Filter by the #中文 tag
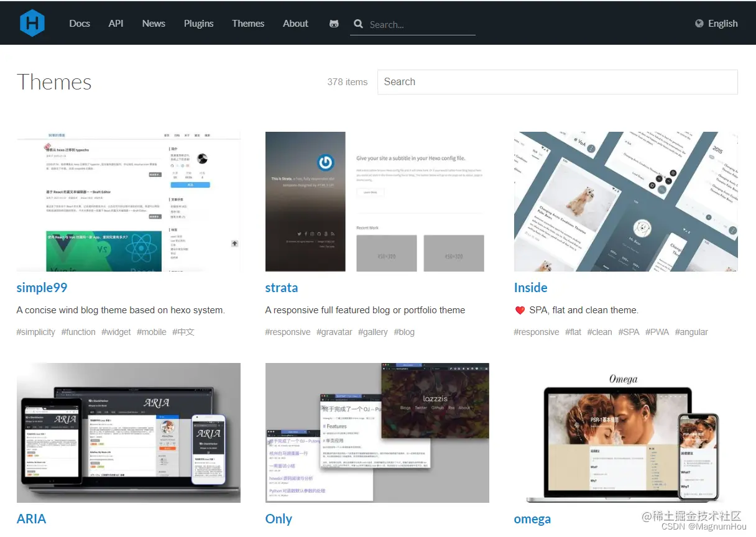Screen dimensions: 756x537 click(x=183, y=332)
